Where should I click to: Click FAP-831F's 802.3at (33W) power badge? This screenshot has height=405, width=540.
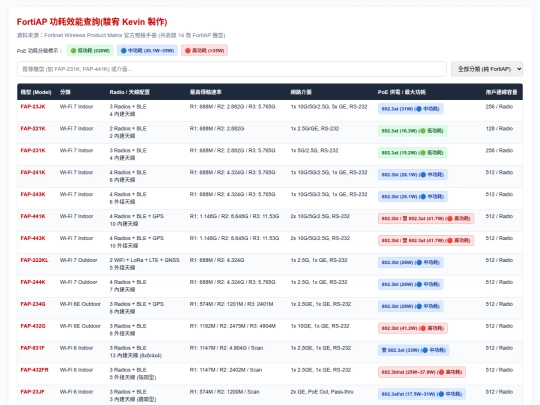(414, 350)
